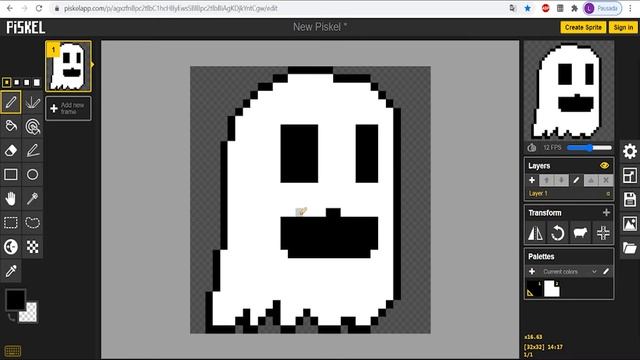Move layer down

coord(561,180)
